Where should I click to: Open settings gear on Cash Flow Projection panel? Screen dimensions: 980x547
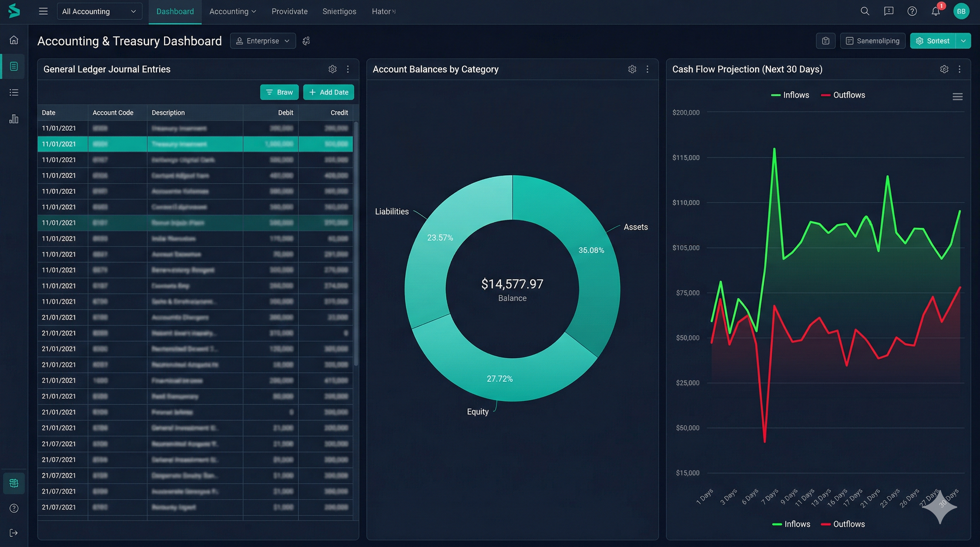(x=944, y=69)
